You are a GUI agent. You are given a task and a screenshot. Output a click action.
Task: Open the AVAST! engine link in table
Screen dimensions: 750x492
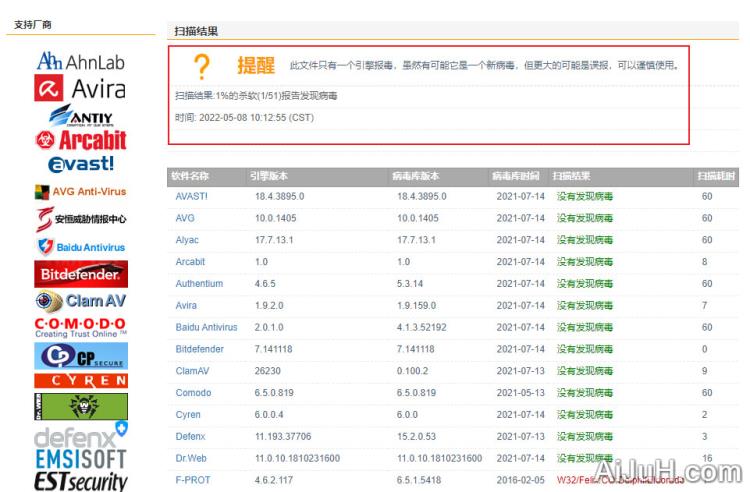(x=192, y=196)
